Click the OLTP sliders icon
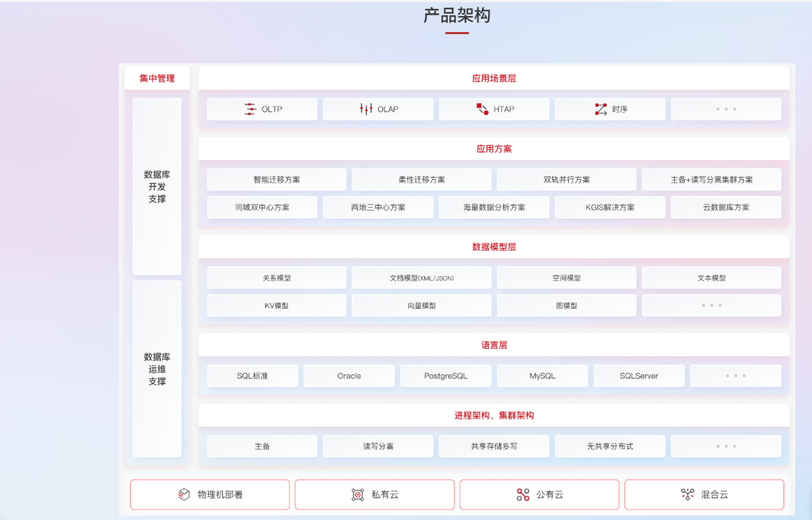Viewport: 812px width, 520px height. point(250,109)
